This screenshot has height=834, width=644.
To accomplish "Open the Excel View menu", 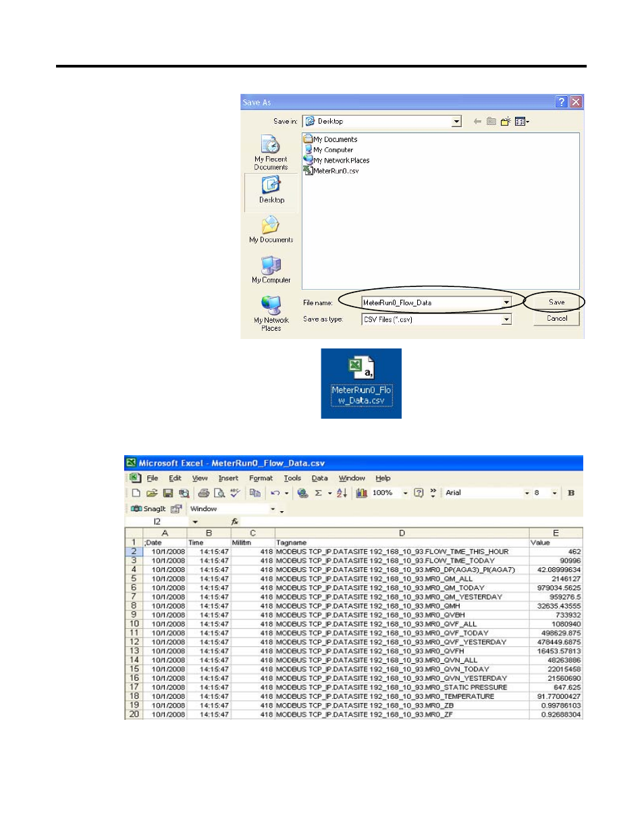I will point(200,478).
